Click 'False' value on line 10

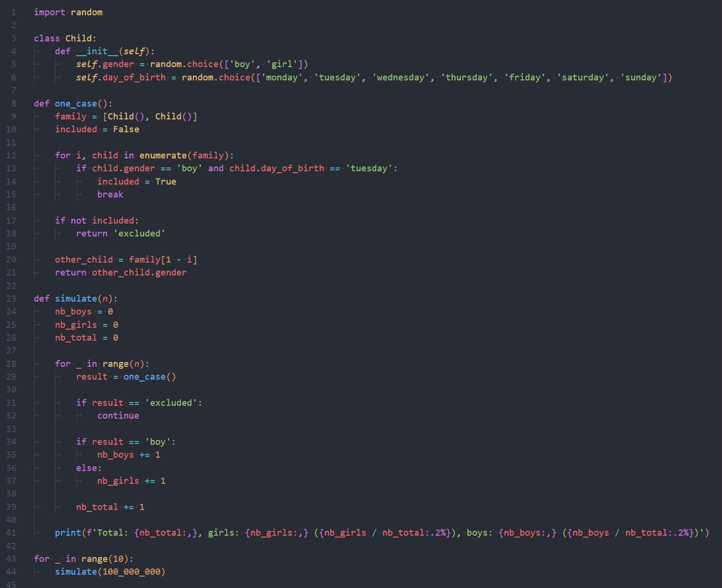point(126,129)
